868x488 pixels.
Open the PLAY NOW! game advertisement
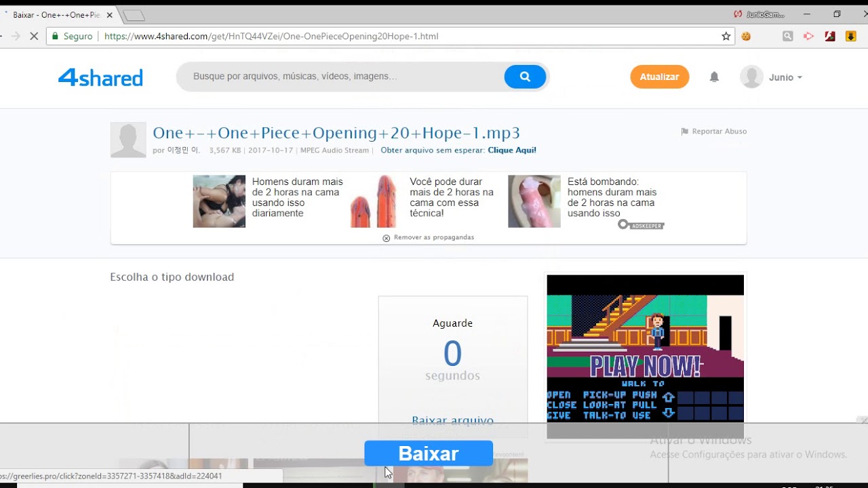646,357
